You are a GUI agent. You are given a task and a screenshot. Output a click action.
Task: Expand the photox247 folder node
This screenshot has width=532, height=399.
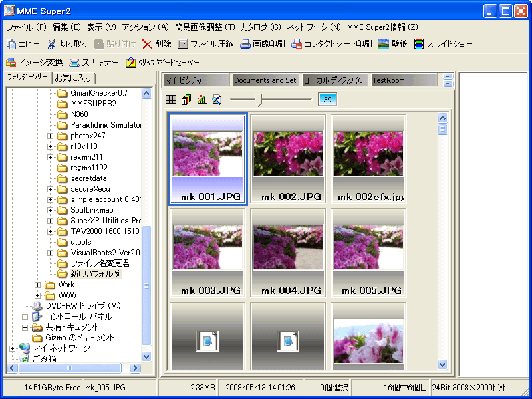[x=51, y=136]
